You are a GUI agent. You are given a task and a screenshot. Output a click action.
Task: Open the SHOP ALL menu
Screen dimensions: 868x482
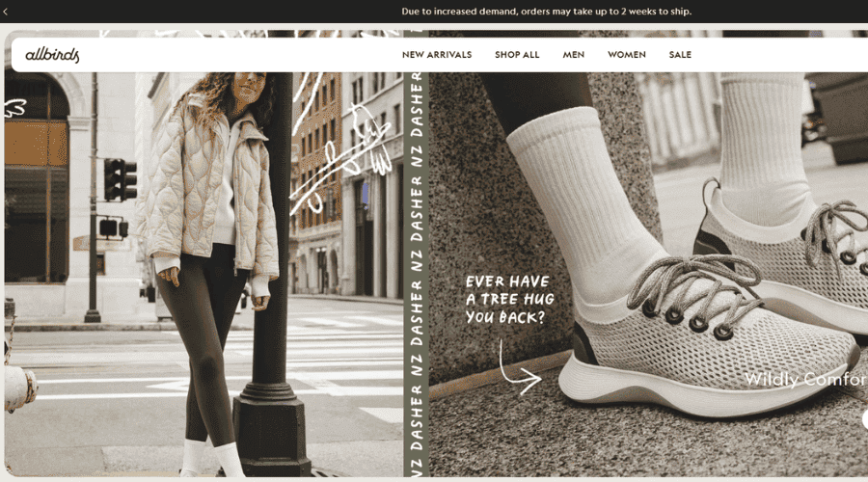517,55
